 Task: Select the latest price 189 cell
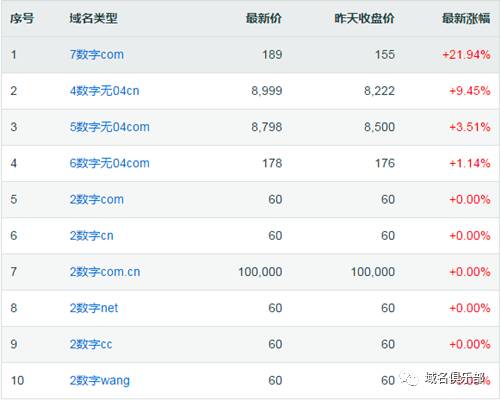tap(272, 54)
